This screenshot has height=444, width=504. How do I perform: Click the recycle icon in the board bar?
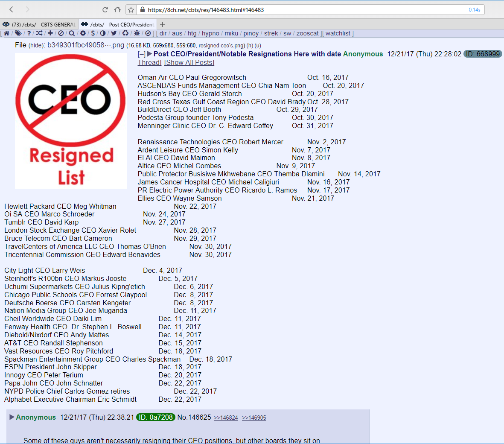click(125, 33)
